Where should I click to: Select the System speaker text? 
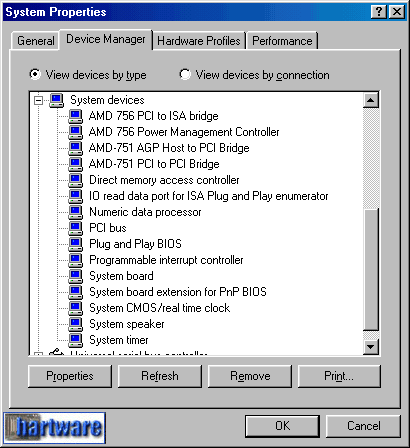tap(127, 324)
